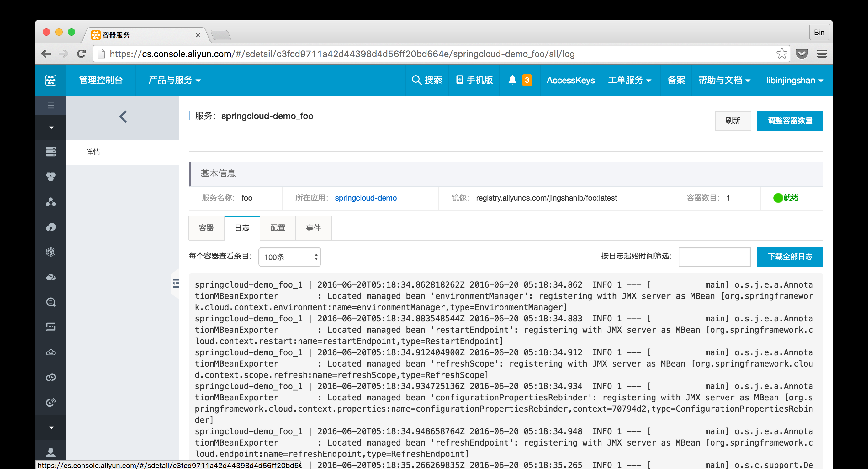Click the 下载全部日志 button
868x469 pixels.
(790, 257)
